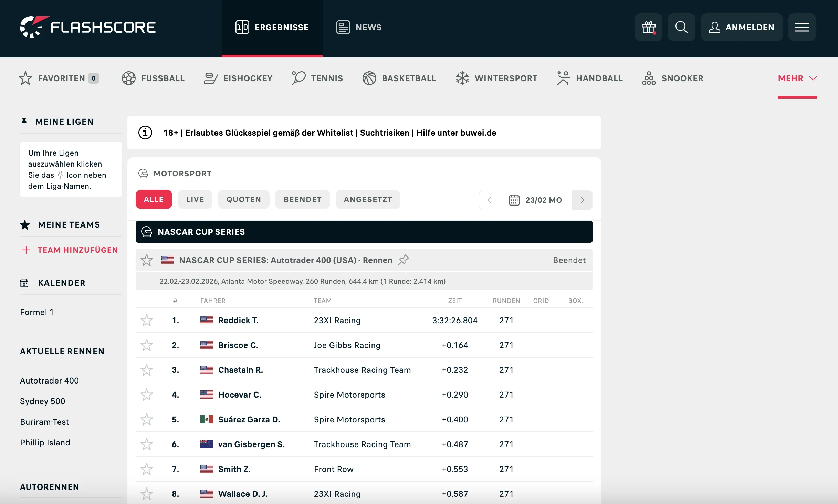Click the Flashscore logo
The image size is (838, 504).
point(88,27)
